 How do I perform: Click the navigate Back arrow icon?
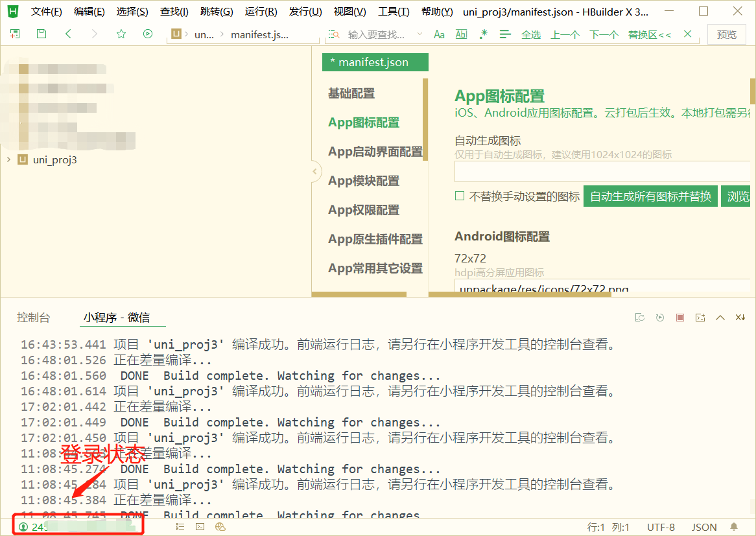coord(67,34)
